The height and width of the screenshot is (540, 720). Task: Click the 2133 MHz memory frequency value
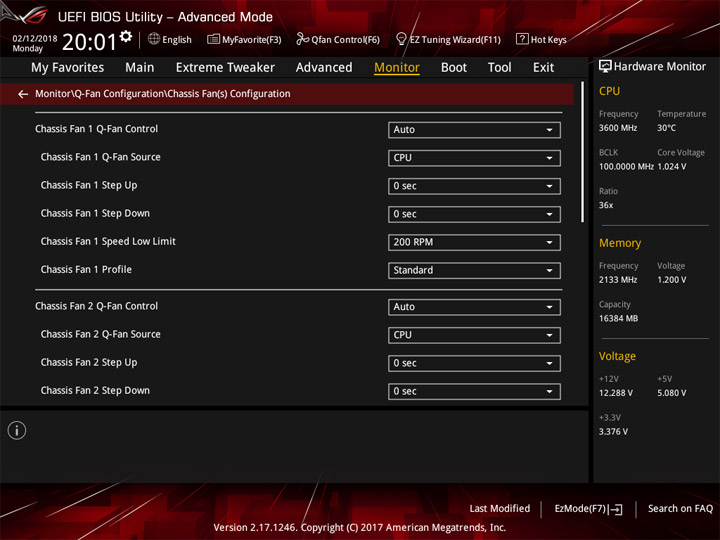pos(618,280)
